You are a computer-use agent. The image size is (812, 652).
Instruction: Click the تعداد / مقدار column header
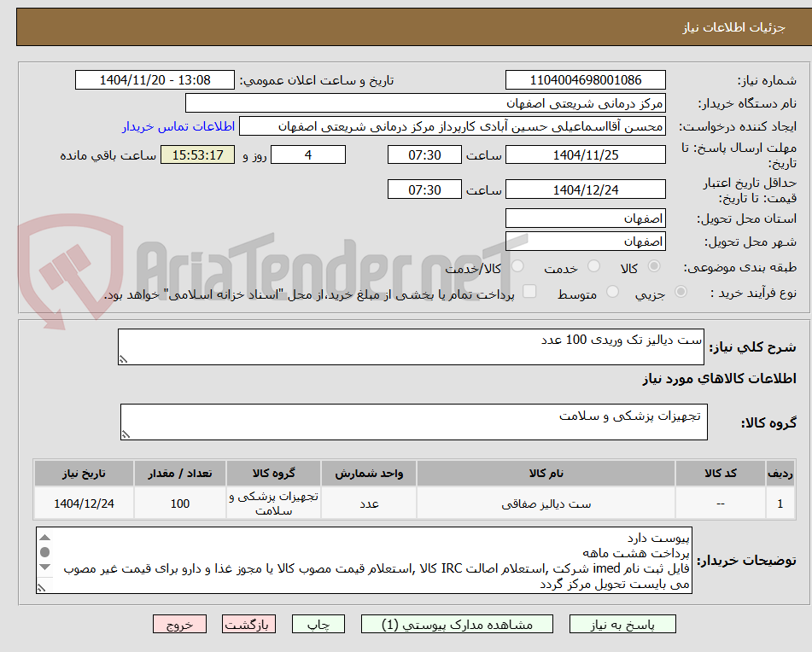point(179,474)
